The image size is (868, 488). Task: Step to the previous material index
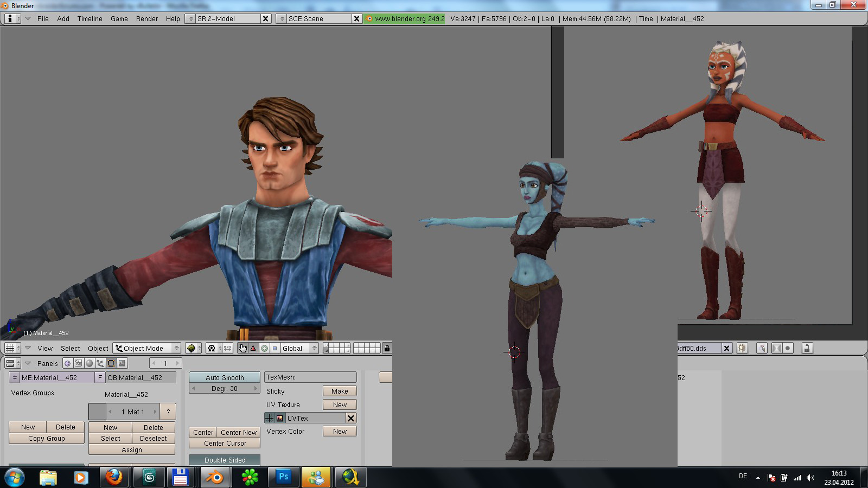(111, 412)
